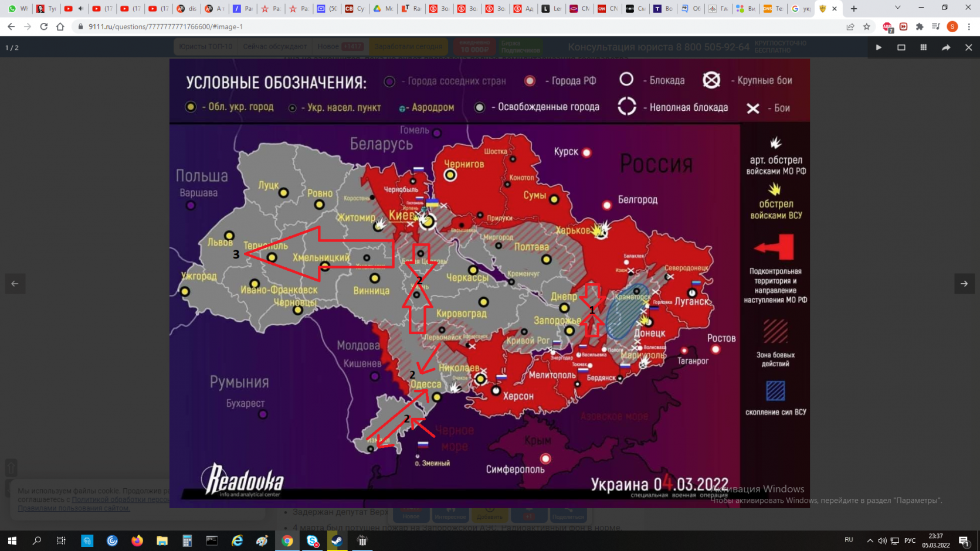Viewport: 980px width, 551px height.
Task: Open the Steam app from the taskbar
Action: tap(337, 540)
